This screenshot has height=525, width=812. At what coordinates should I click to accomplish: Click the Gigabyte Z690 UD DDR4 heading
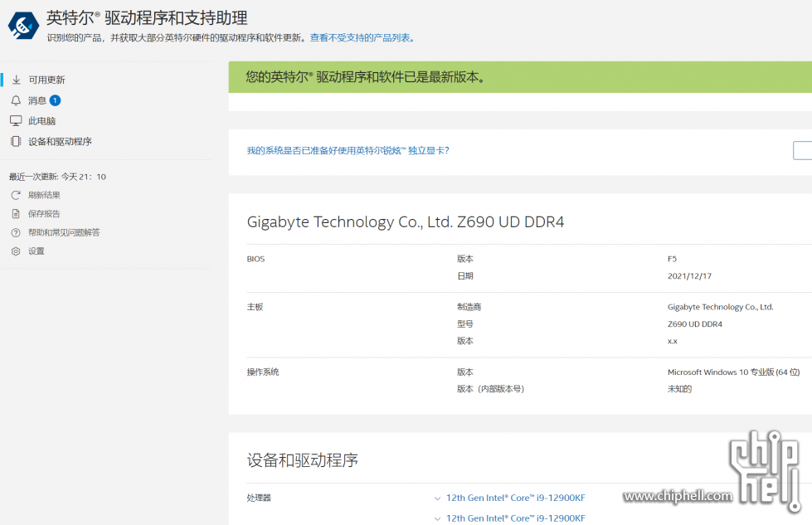(x=406, y=222)
